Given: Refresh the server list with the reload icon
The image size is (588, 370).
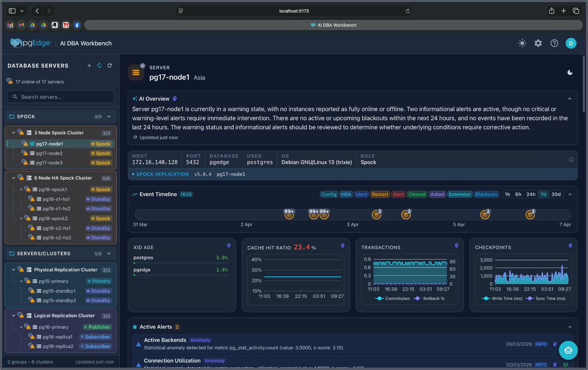Looking at the screenshot, I should 109,65.
